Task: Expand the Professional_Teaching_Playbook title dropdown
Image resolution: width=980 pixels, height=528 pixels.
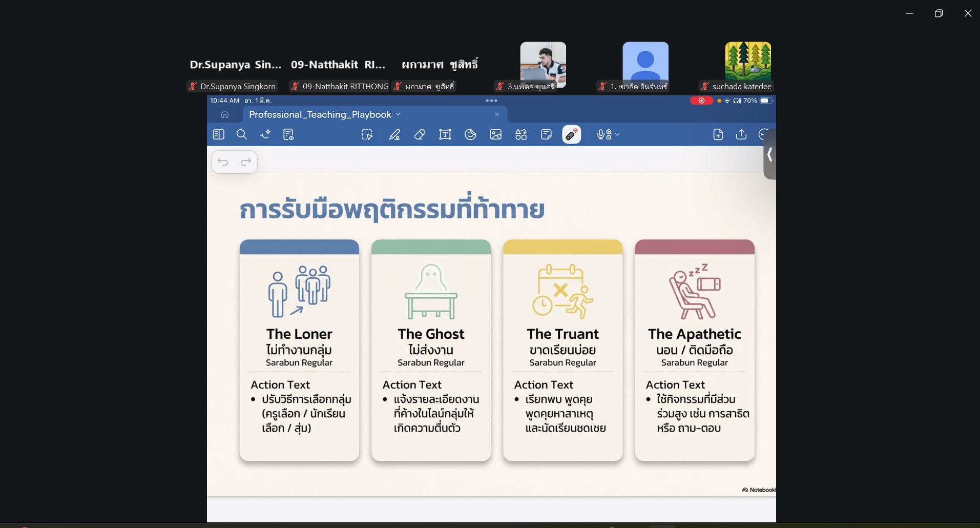Action: click(x=398, y=115)
